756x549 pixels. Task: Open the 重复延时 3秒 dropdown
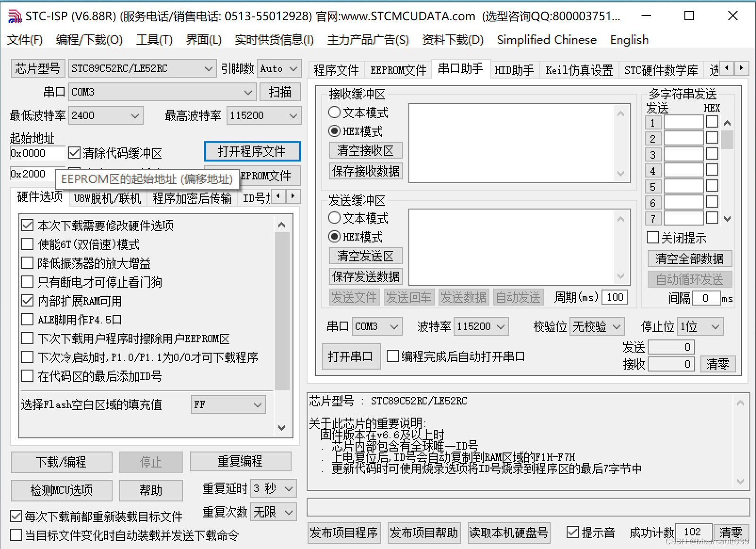coord(274,489)
